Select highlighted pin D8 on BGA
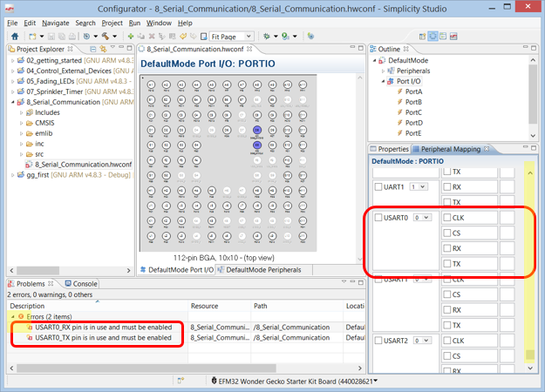The height and width of the screenshot is (392, 545). click(257, 130)
